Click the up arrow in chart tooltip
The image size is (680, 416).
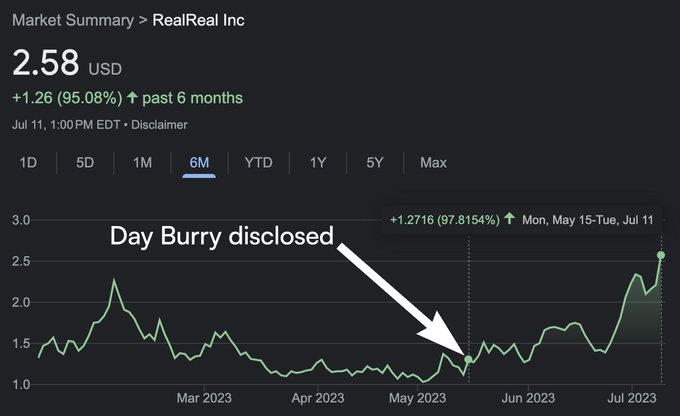[x=510, y=218]
